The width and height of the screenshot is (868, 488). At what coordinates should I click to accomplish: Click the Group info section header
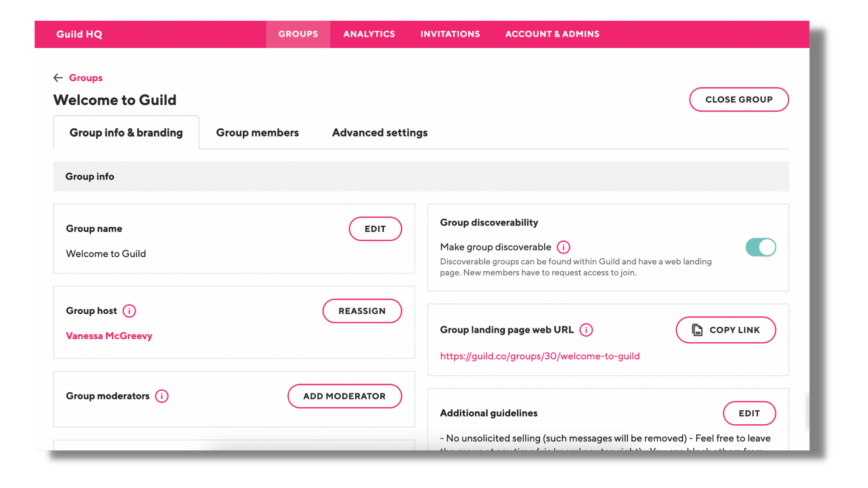click(x=421, y=177)
